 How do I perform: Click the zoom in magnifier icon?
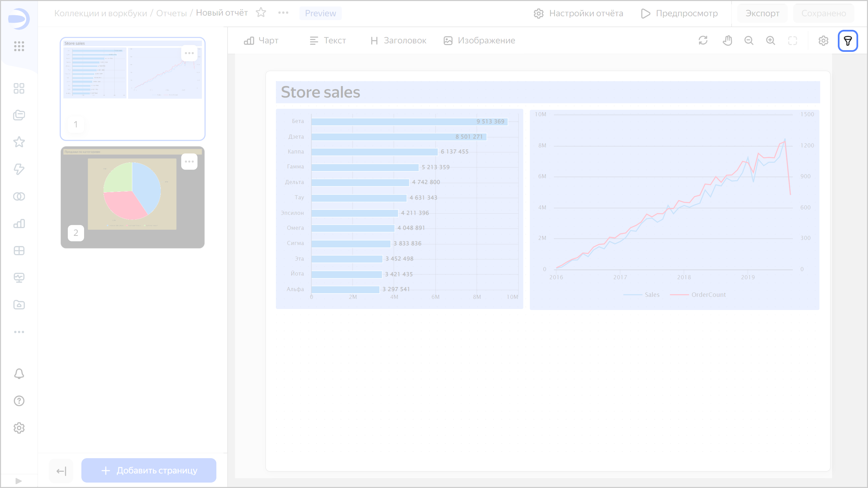point(770,41)
